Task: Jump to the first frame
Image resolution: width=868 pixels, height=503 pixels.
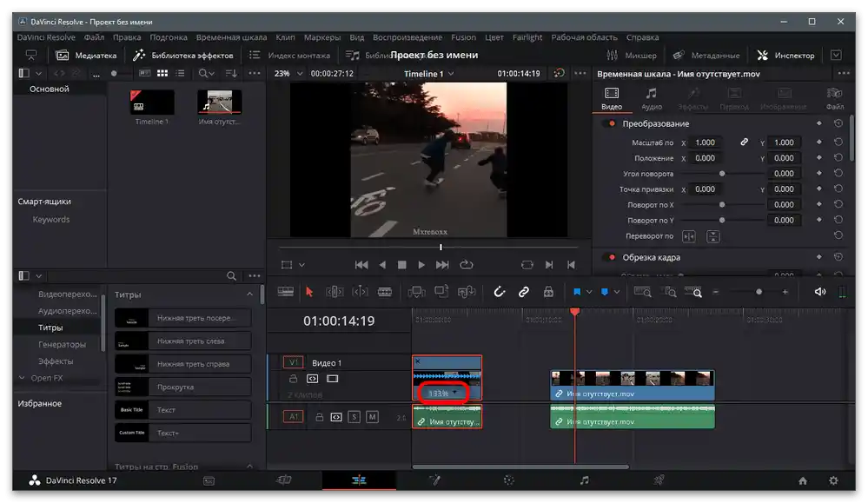Action: pyautogui.click(x=361, y=265)
